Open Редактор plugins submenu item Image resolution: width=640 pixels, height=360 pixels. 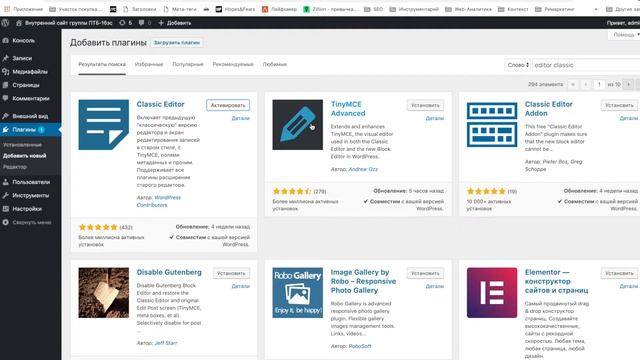[x=15, y=167]
